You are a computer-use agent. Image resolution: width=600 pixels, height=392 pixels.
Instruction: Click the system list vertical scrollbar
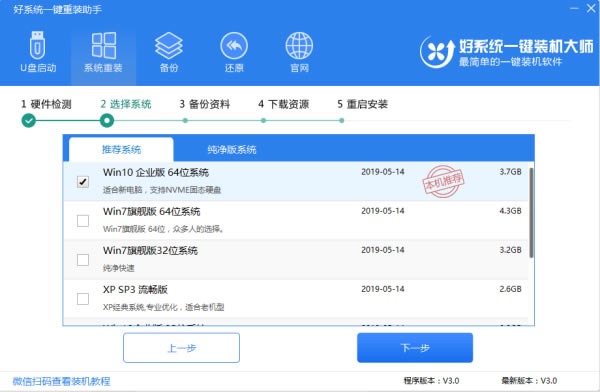[x=531, y=213]
